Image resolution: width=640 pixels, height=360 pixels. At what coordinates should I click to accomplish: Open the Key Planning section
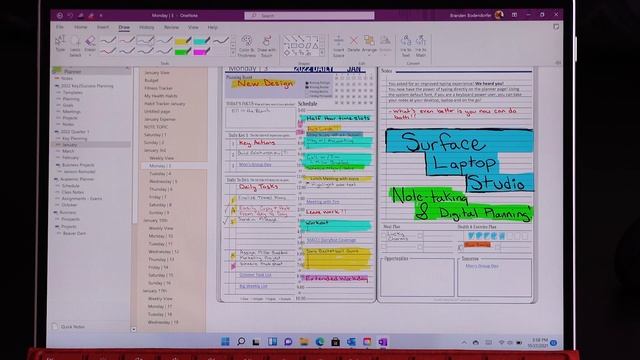click(74, 138)
